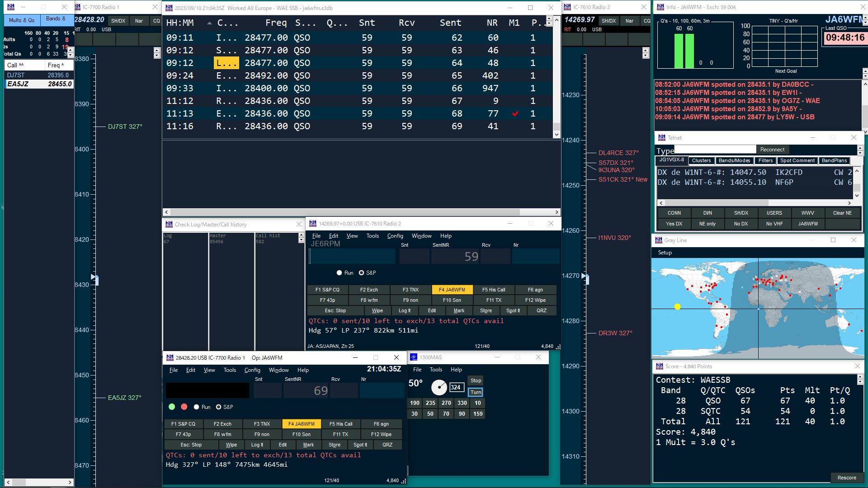Click the Telnet window title bar icon
Viewport: 868px width, 488px height.
[x=661, y=137]
